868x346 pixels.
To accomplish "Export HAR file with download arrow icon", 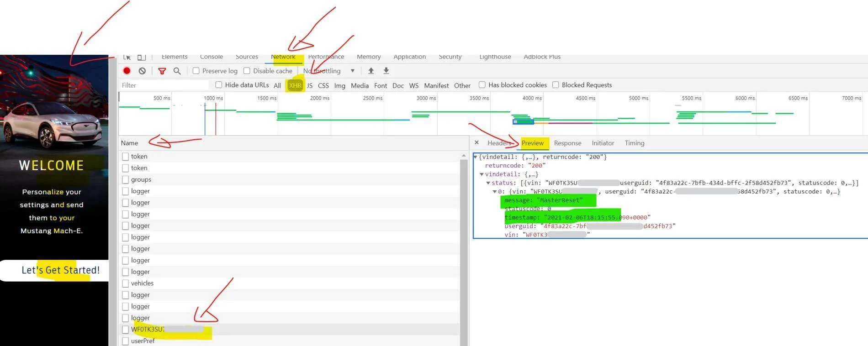I will pyautogui.click(x=386, y=71).
